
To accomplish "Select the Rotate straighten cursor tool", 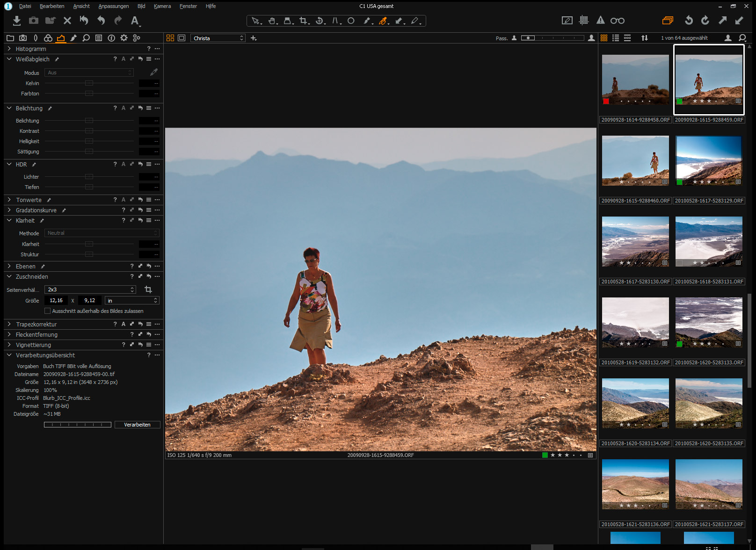I will click(320, 21).
